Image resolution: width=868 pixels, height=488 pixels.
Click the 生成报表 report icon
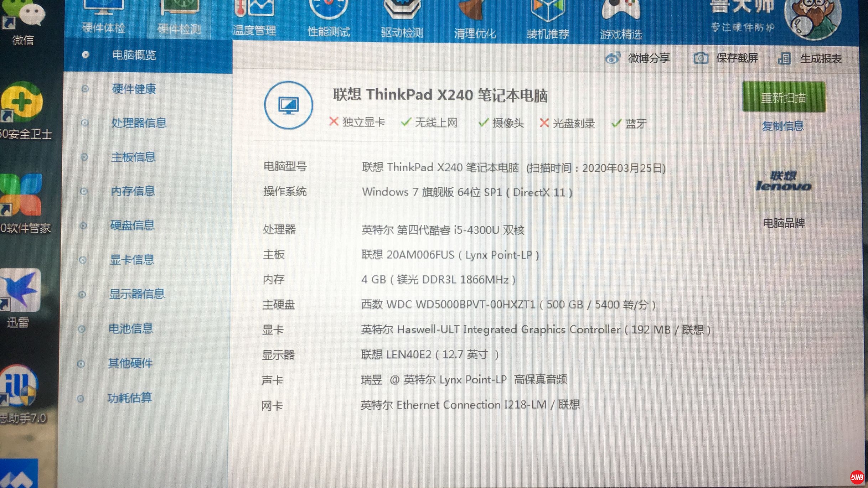[x=784, y=58]
